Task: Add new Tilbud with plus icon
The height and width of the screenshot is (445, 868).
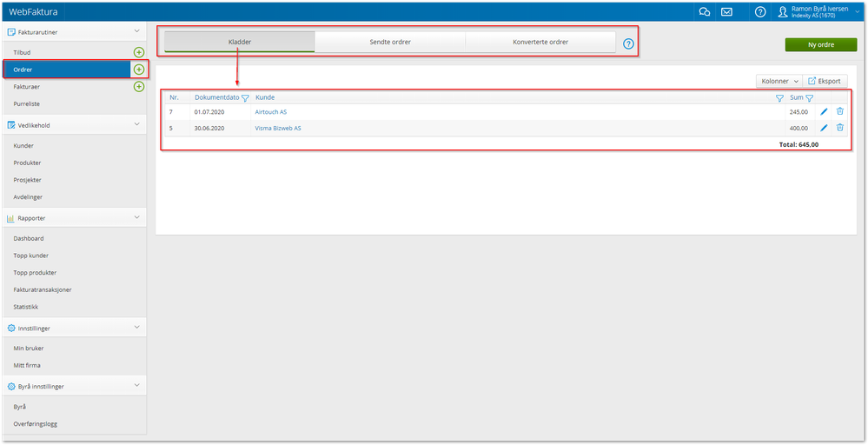Action: (x=139, y=52)
